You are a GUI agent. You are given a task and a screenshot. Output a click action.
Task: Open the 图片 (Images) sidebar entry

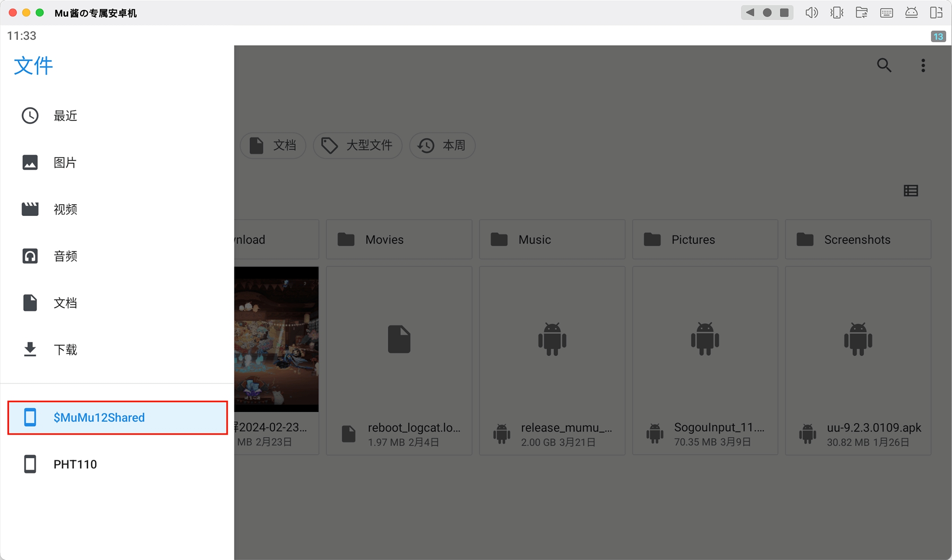(117, 162)
